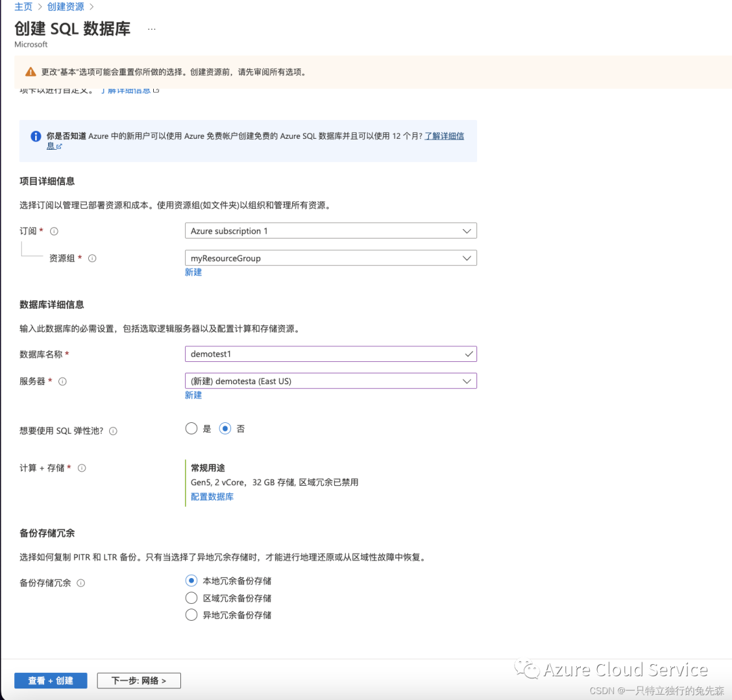Screen dimensions: 732x700
Task: Select 否 for SQL elastic pool
Action: pyautogui.click(x=225, y=428)
